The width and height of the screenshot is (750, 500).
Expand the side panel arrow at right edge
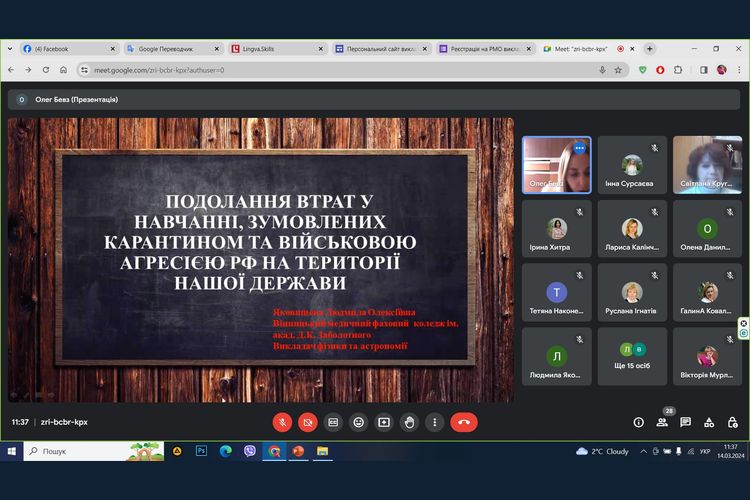(x=744, y=329)
